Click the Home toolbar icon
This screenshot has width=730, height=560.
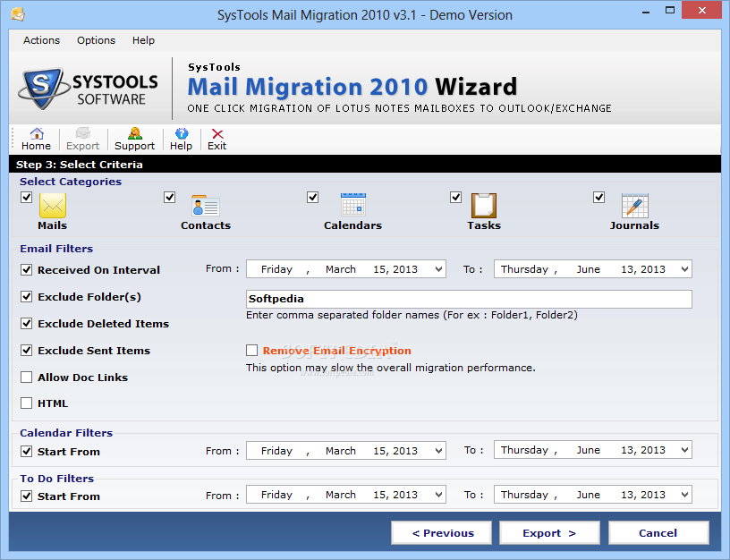coord(37,139)
